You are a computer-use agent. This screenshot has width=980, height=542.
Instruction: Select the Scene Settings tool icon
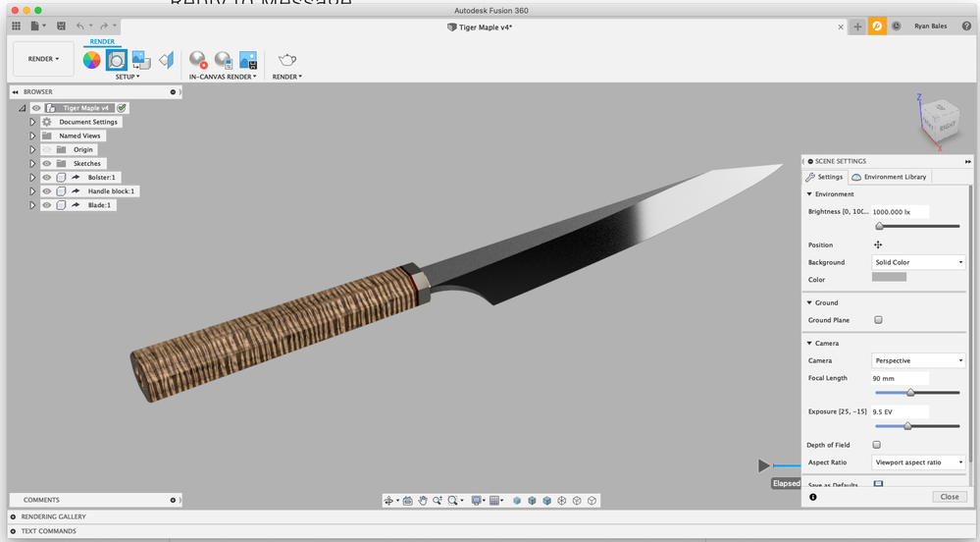(117, 60)
